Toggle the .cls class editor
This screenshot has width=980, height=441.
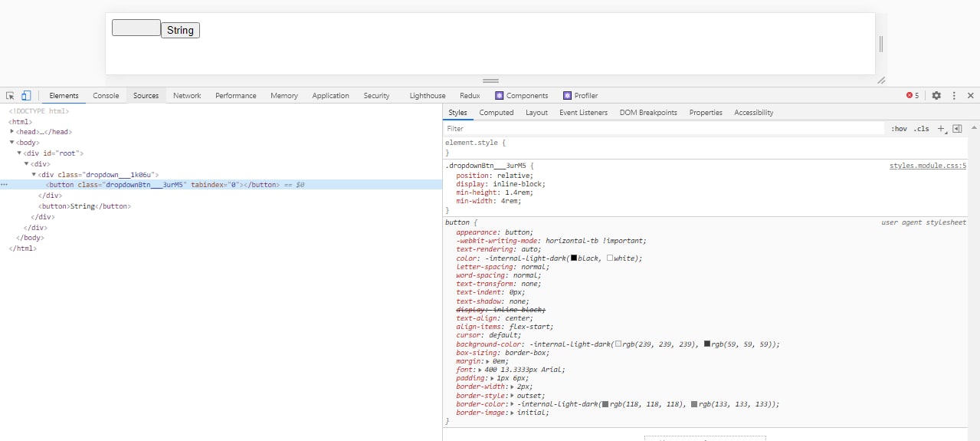click(921, 129)
